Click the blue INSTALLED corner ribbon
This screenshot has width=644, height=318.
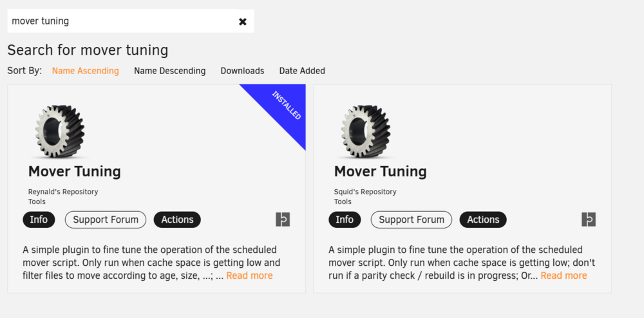(285, 106)
